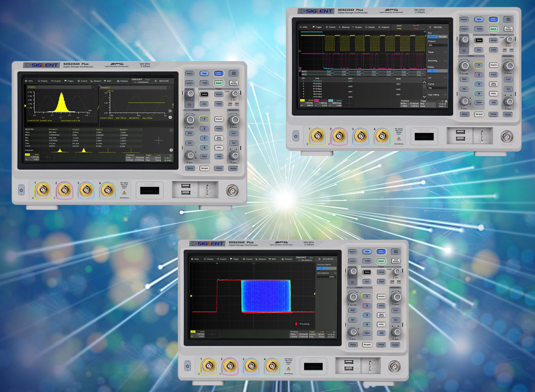
Task: Click Utility hardware button on top-right oscilloscope
Action: (493, 94)
